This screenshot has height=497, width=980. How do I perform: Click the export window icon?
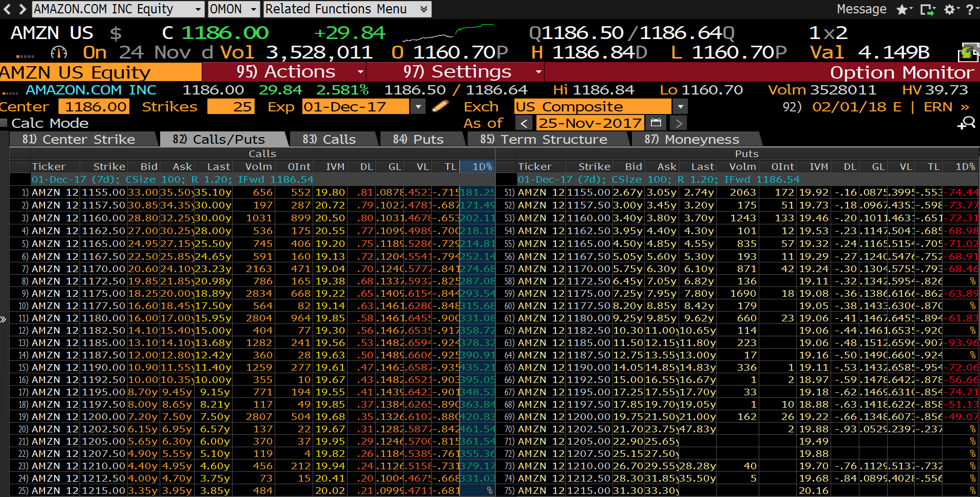927,9
